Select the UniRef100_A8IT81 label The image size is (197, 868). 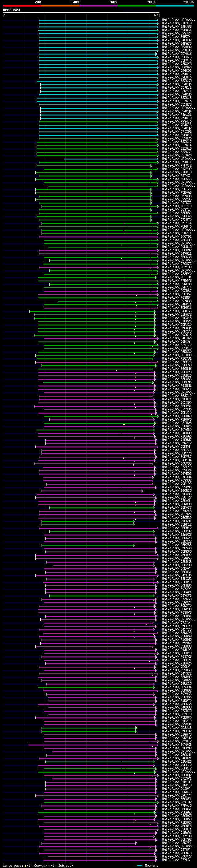[177, 277]
